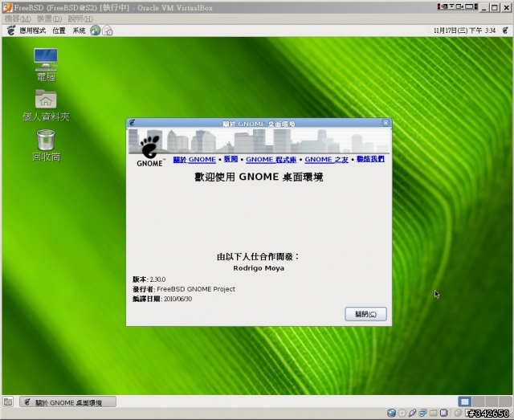Select the 關於 GNOME 桌面環境 taskbar button

[x=67, y=402]
